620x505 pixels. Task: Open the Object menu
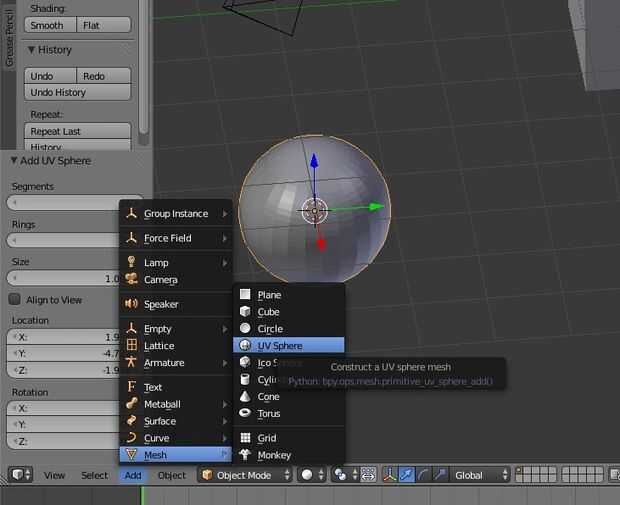(172, 475)
